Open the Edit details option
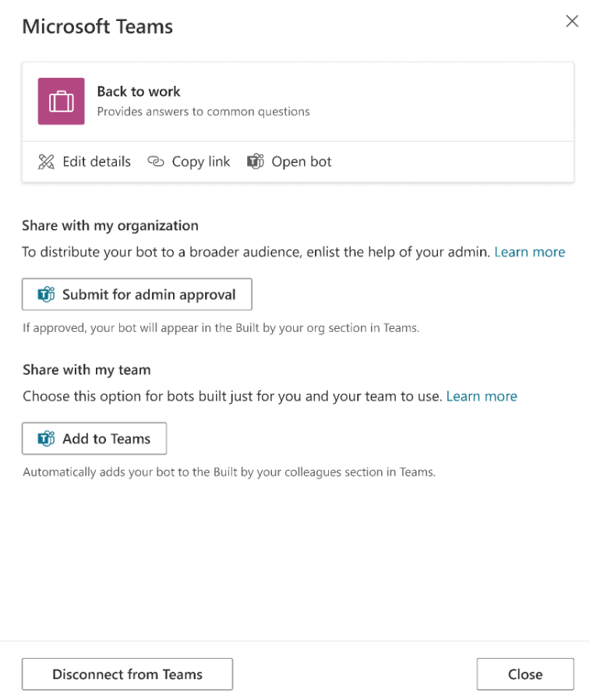Viewport: 590px width, 700px height. click(84, 161)
